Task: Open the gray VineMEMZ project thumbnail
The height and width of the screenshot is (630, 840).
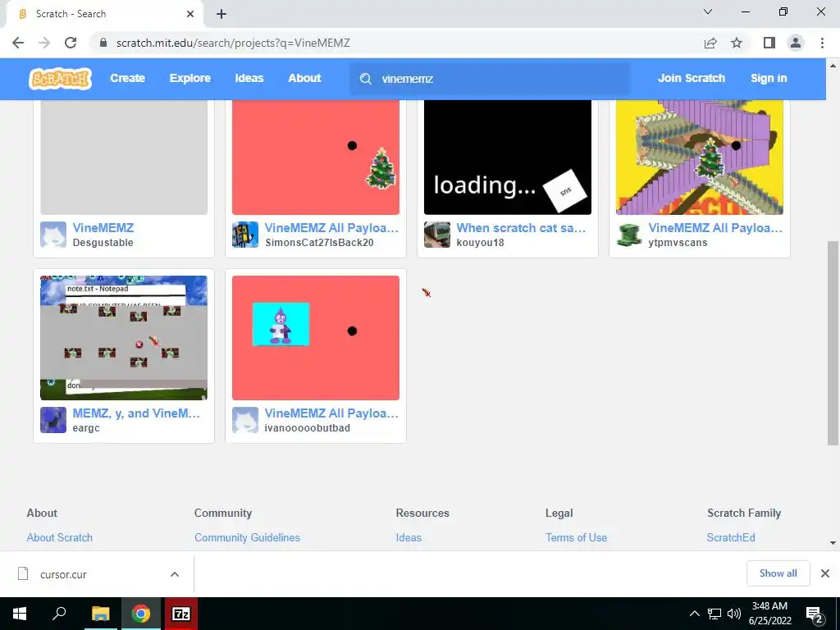Action: [124, 157]
